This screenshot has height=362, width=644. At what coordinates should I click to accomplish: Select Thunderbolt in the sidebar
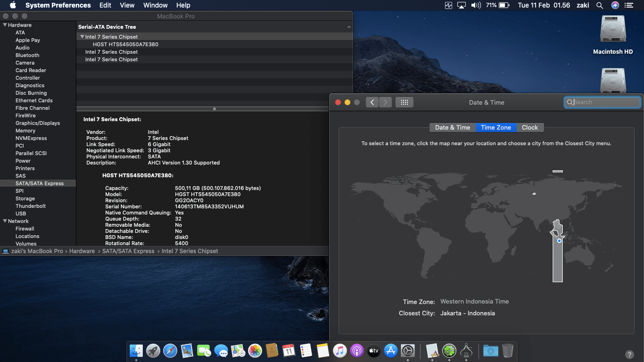coord(31,206)
